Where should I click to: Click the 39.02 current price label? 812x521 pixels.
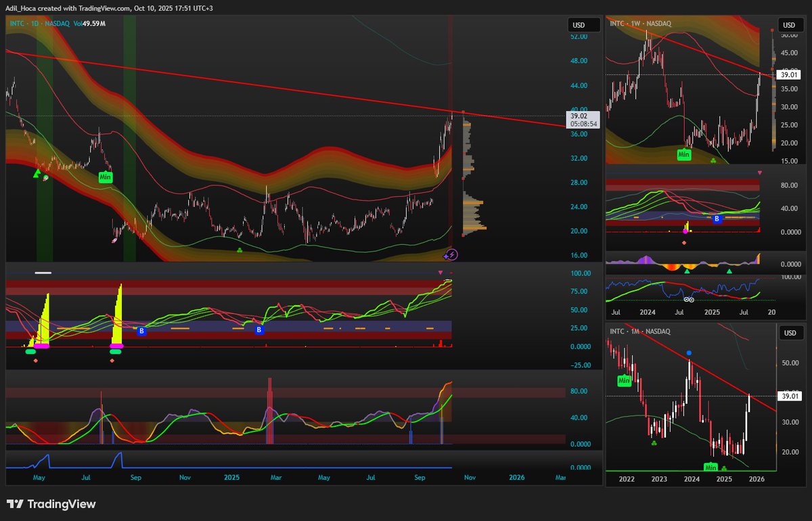pos(578,116)
